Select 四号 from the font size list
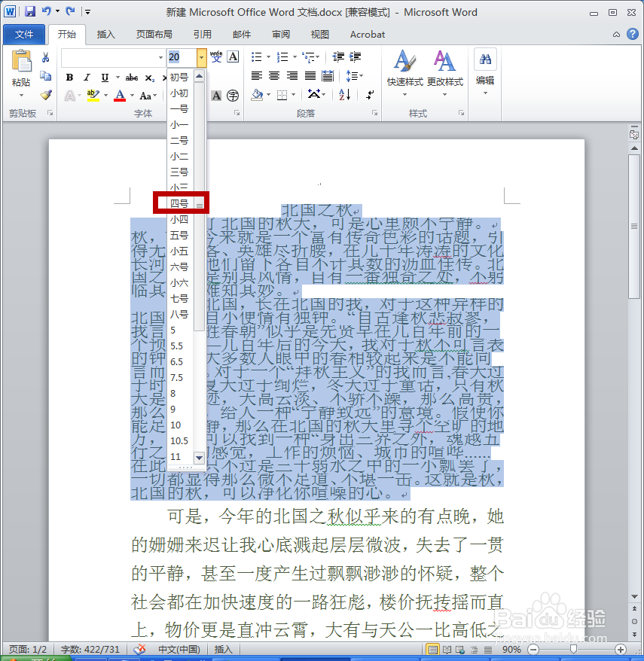 tap(179, 203)
